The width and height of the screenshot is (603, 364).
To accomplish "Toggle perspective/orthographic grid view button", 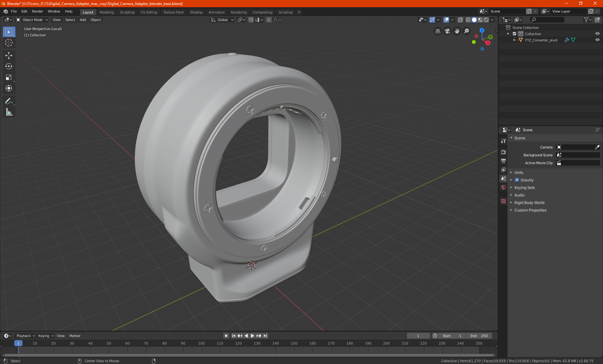I will 438,31.
